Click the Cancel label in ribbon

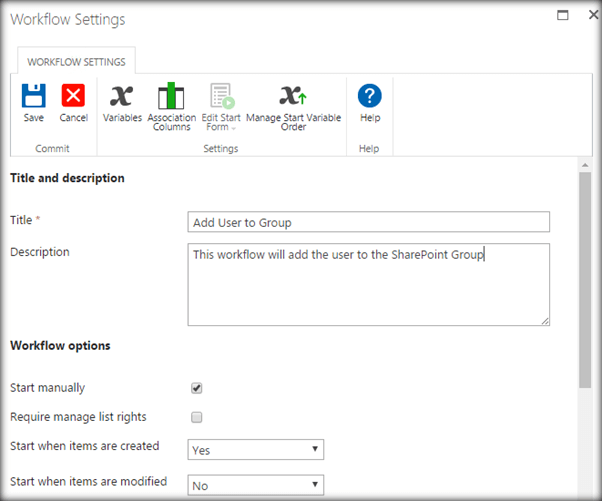tap(73, 118)
